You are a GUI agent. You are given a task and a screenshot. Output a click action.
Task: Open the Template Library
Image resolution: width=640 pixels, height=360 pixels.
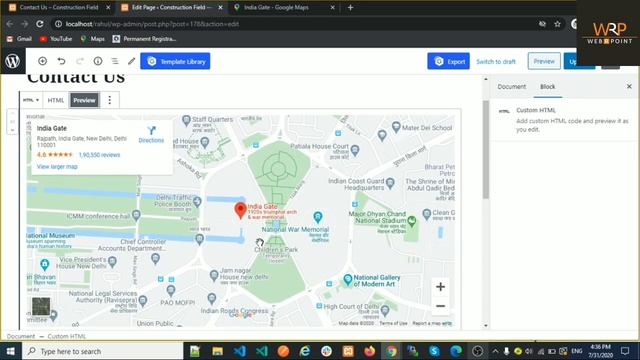175,61
